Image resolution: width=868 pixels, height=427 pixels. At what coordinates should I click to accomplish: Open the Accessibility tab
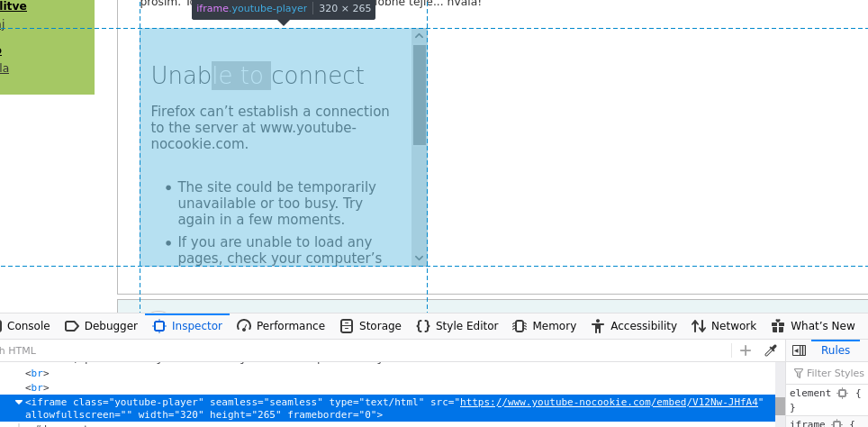634,326
